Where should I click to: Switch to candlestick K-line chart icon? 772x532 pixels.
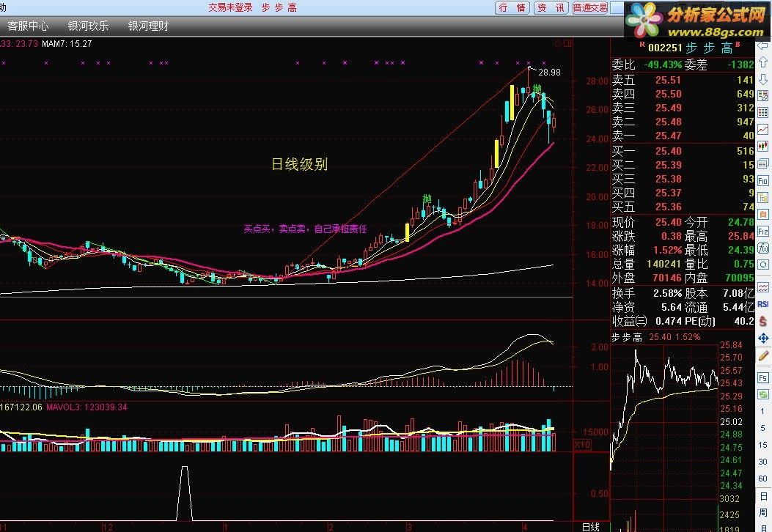(762, 146)
